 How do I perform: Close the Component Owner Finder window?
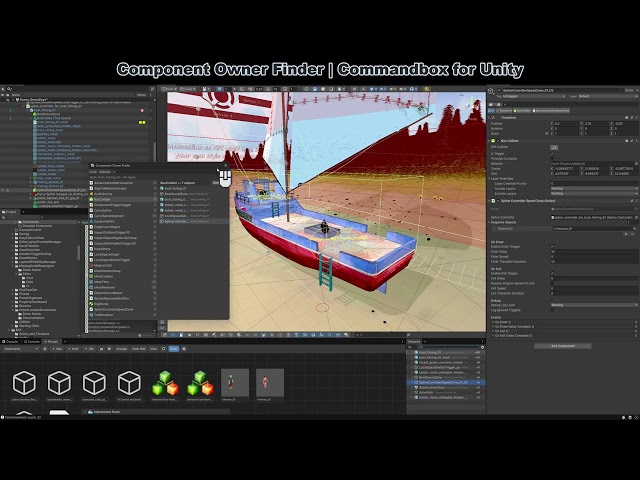point(225,165)
